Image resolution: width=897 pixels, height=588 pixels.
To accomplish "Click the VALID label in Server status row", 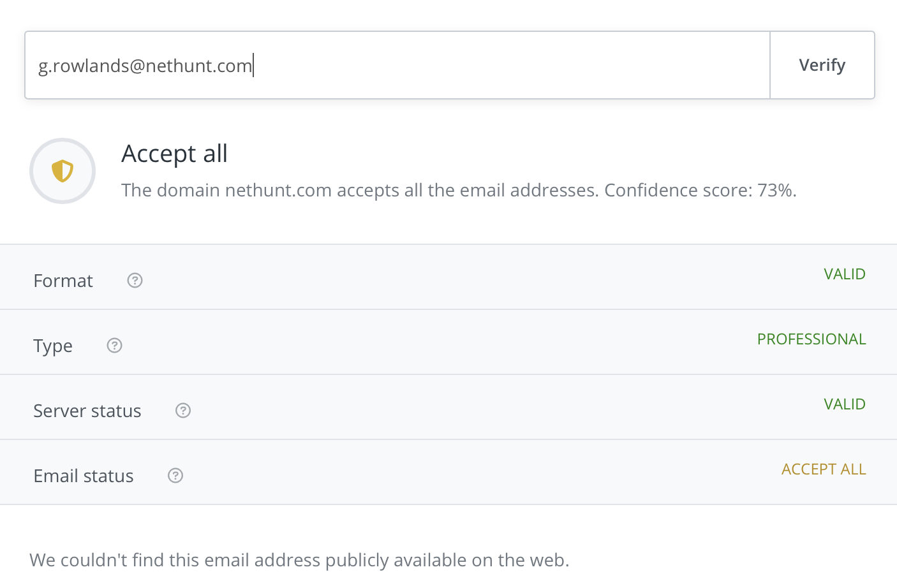I will pyautogui.click(x=845, y=404).
